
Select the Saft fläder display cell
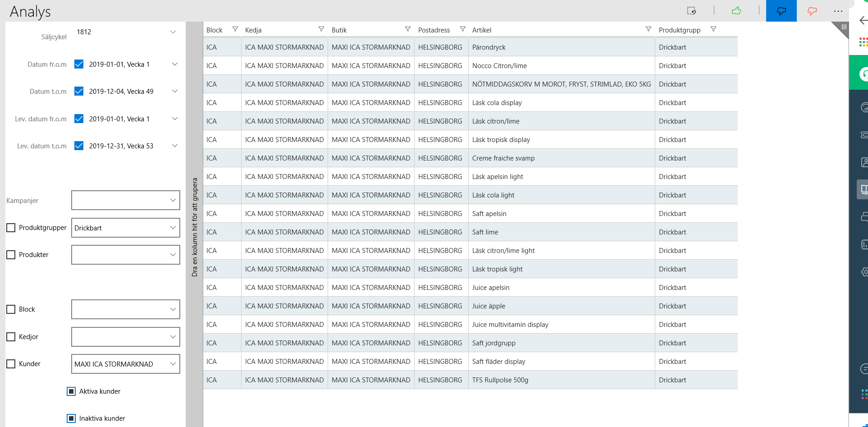pos(562,362)
